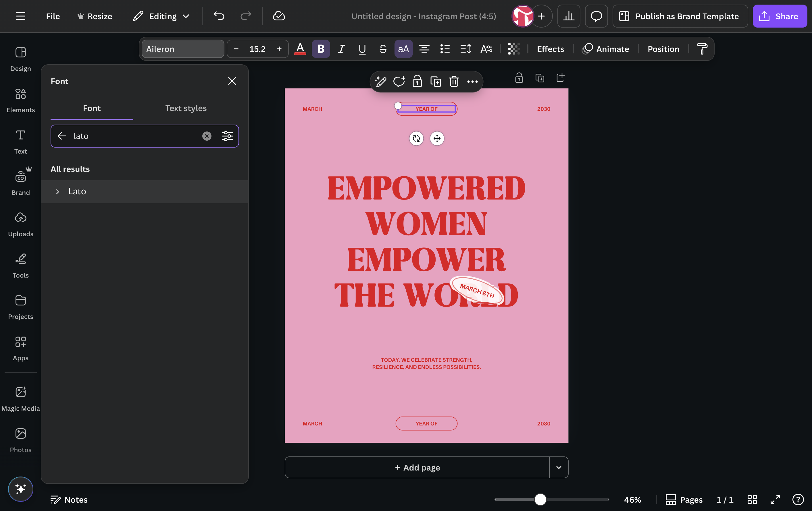
Task: Toggle uppercase aA formatting
Action: (x=403, y=49)
